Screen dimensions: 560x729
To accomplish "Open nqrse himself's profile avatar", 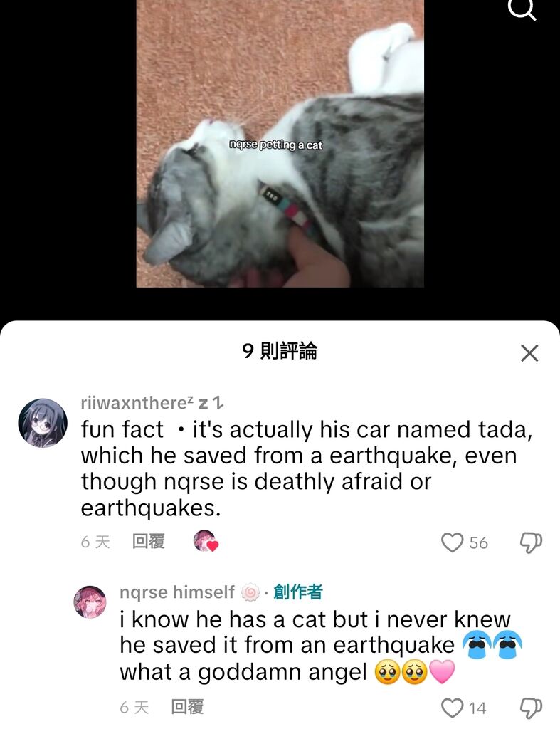I will (90, 602).
